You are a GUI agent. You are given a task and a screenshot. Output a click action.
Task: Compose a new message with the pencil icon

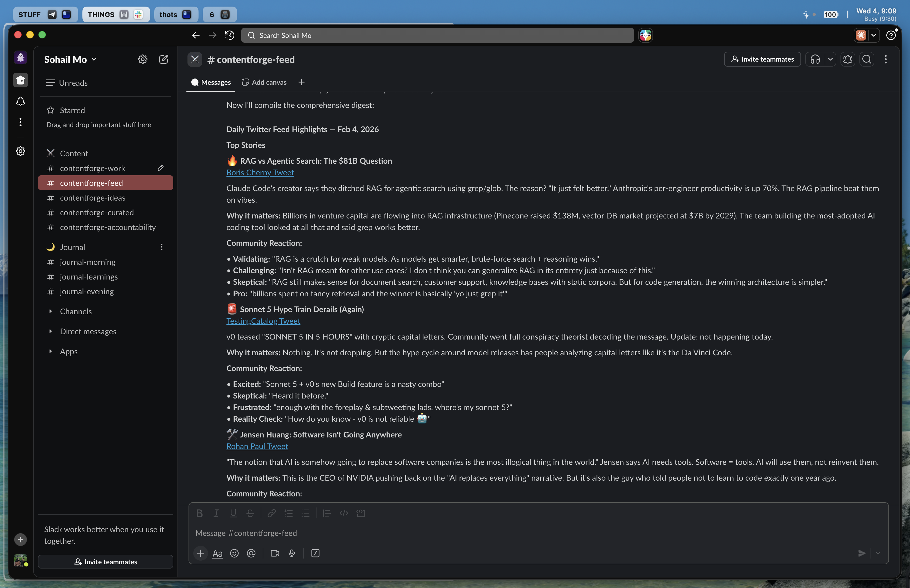pyautogui.click(x=164, y=59)
